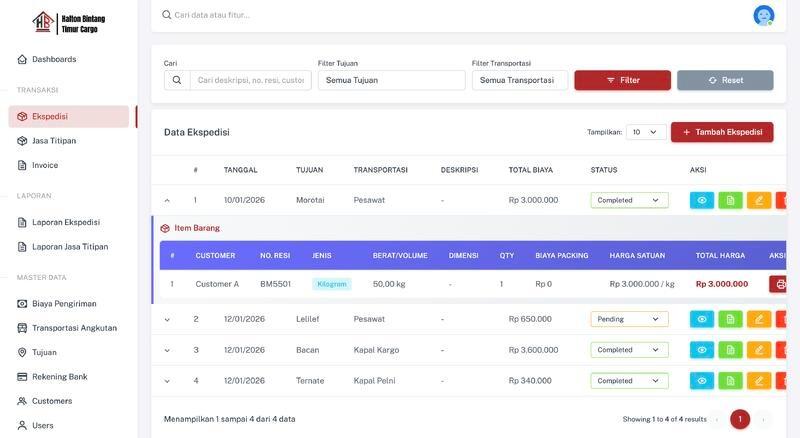Click the orange edit icon for Ternate row

(x=759, y=381)
